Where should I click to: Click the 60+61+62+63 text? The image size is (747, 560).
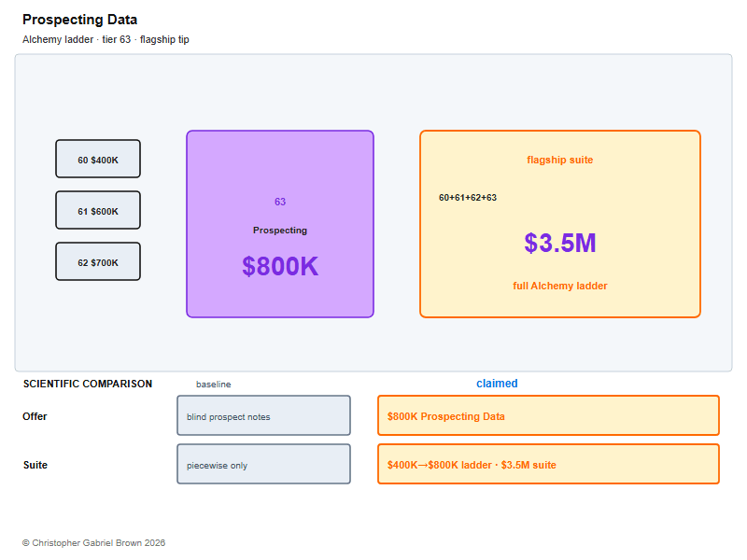(468, 198)
